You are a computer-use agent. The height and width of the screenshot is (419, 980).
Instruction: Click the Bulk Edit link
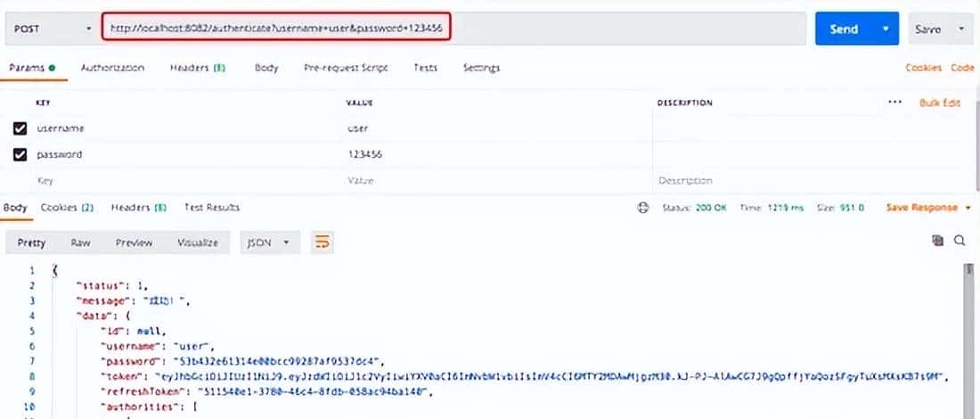(x=939, y=102)
